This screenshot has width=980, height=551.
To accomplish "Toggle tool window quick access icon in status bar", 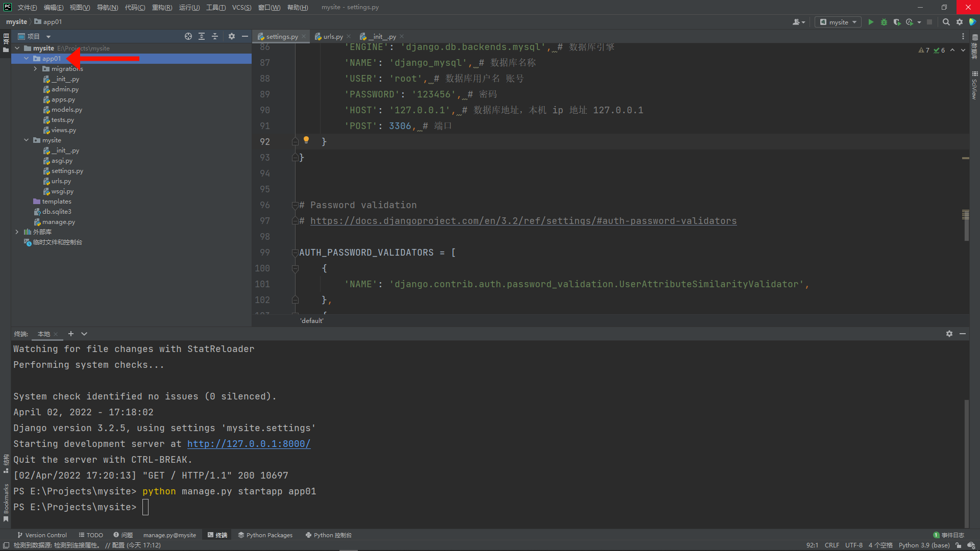I will [6, 545].
